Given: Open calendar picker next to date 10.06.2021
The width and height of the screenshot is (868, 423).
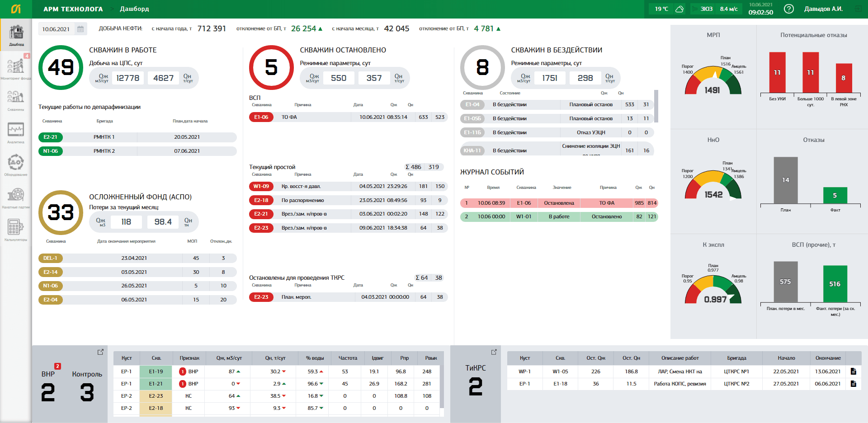Looking at the screenshot, I should tap(80, 29).
